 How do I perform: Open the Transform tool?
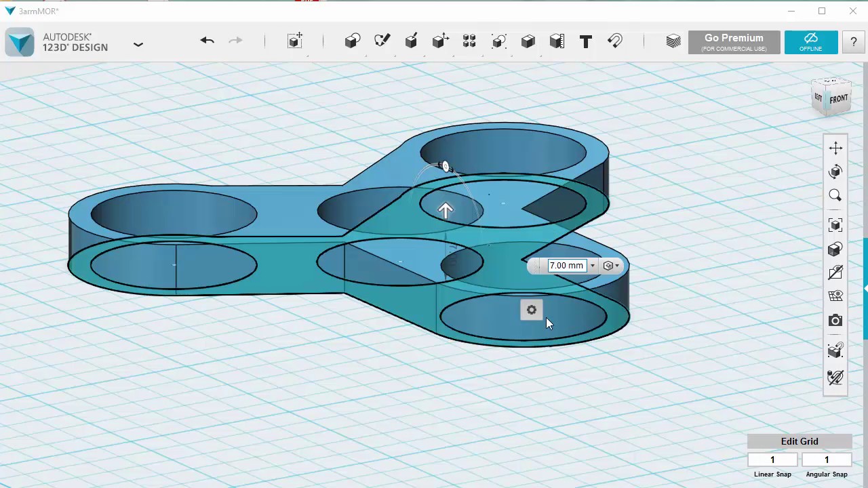[x=294, y=41]
